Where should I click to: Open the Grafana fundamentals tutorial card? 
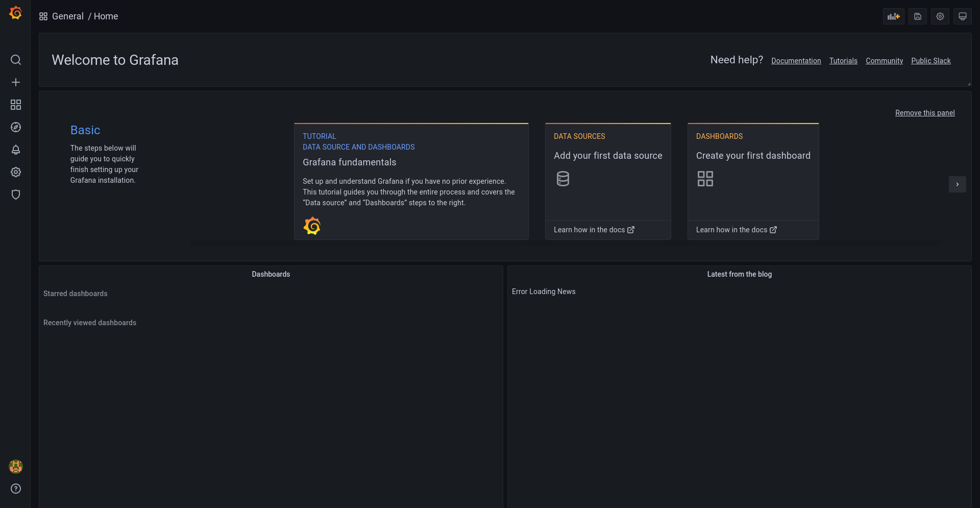coord(411,181)
